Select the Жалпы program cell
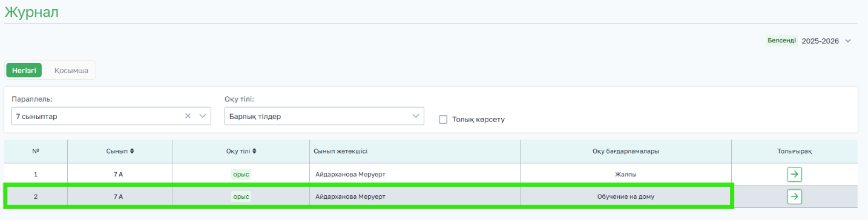868x220 pixels. point(625,174)
